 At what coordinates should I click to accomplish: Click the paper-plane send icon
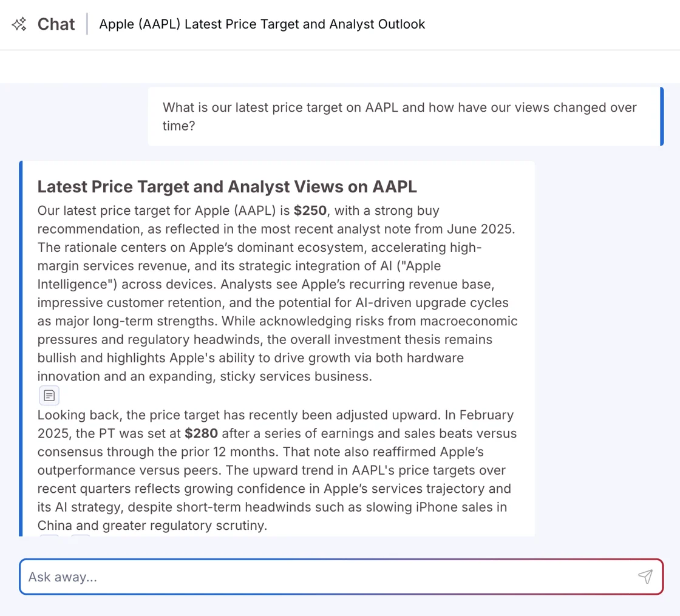point(645,576)
